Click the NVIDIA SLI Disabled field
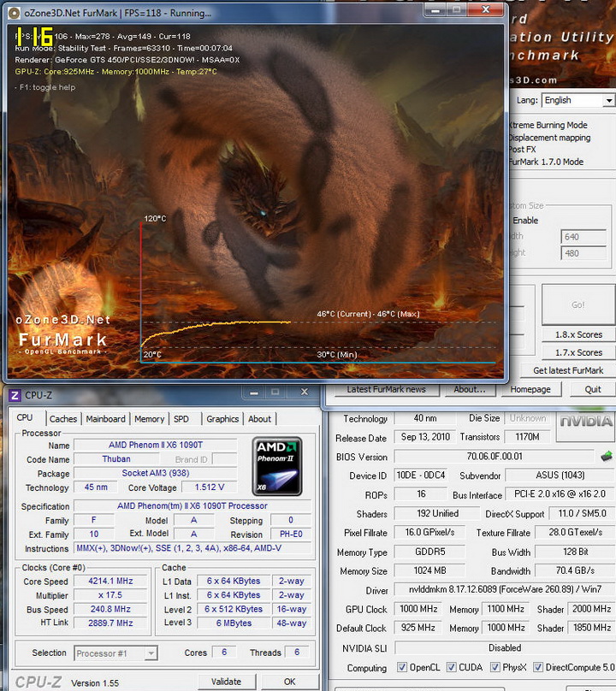This screenshot has height=691, width=616. (505, 648)
